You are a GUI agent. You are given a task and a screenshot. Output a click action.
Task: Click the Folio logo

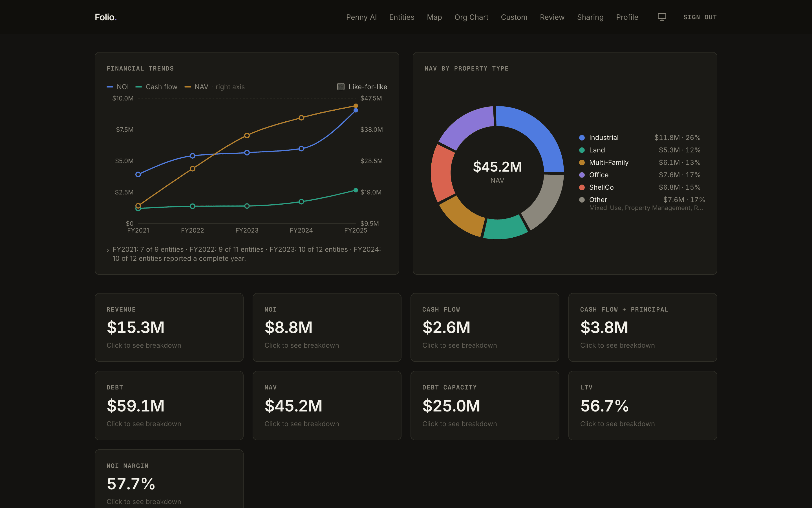point(106,17)
